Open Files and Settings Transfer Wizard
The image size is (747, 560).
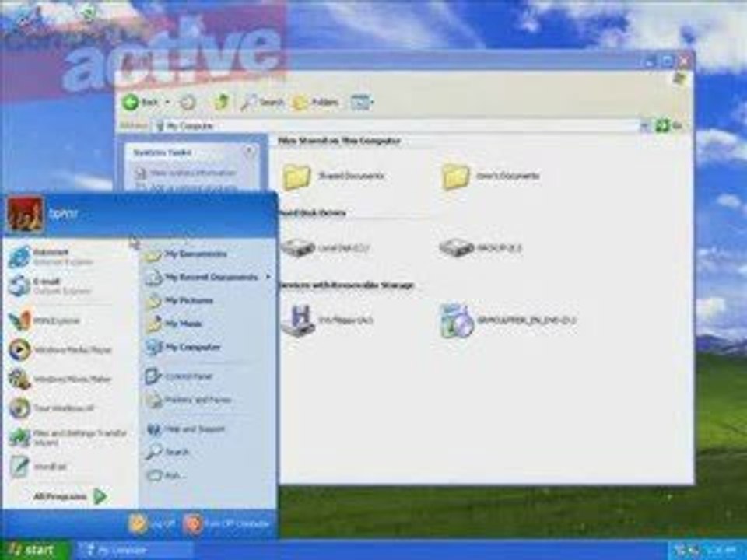[68, 438]
